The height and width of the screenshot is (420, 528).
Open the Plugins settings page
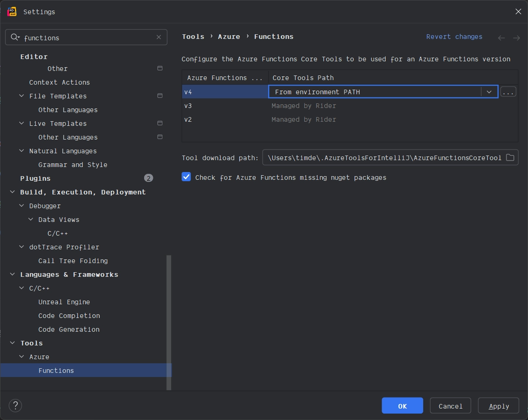click(35, 178)
